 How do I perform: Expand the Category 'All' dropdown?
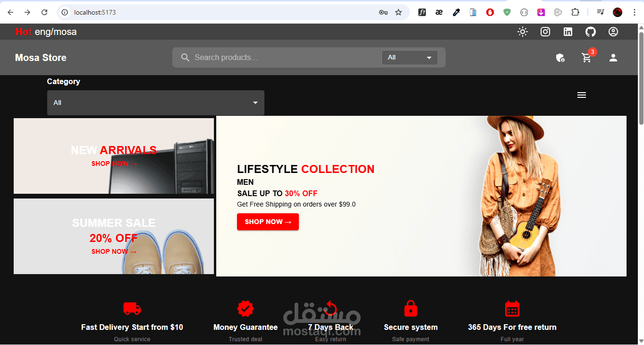(156, 103)
